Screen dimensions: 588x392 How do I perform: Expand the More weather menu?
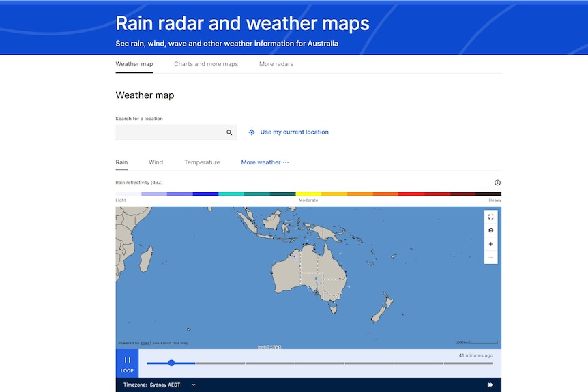tap(265, 162)
